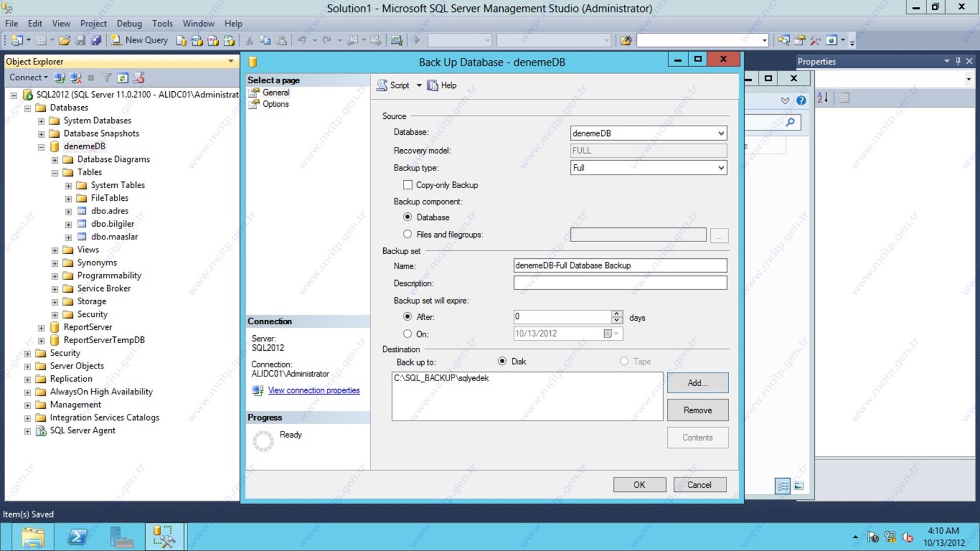Open the Connect dropdown in Object Explorer
980x551 pixels.
click(28, 77)
